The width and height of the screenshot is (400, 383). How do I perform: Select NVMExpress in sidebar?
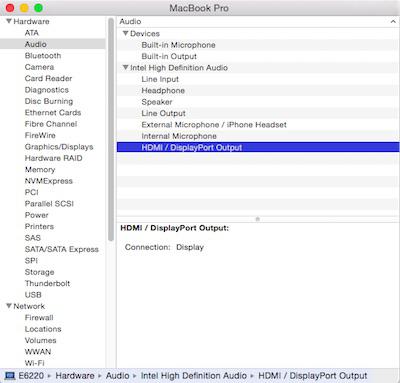click(x=49, y=181)
